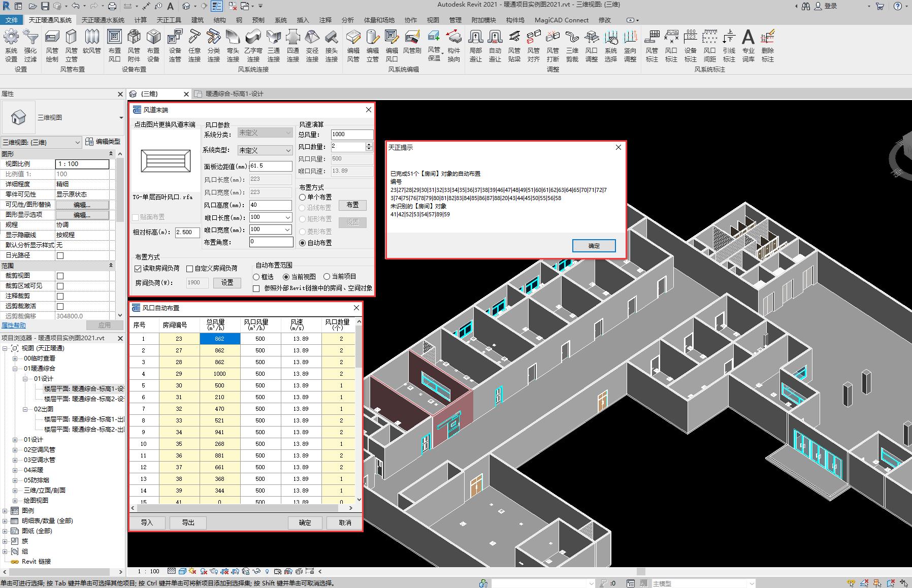Click the 面板边距值 input field

tap(270, 166)
